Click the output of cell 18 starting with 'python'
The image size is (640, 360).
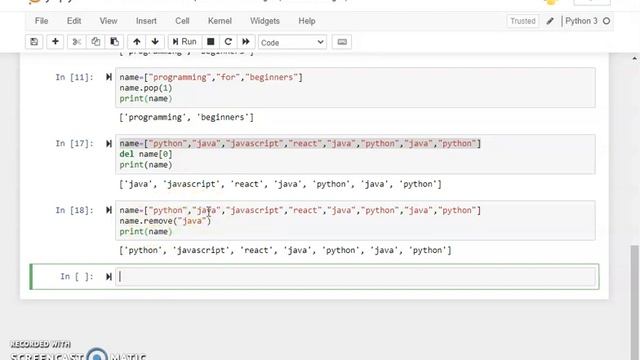[x=285, y=250]
